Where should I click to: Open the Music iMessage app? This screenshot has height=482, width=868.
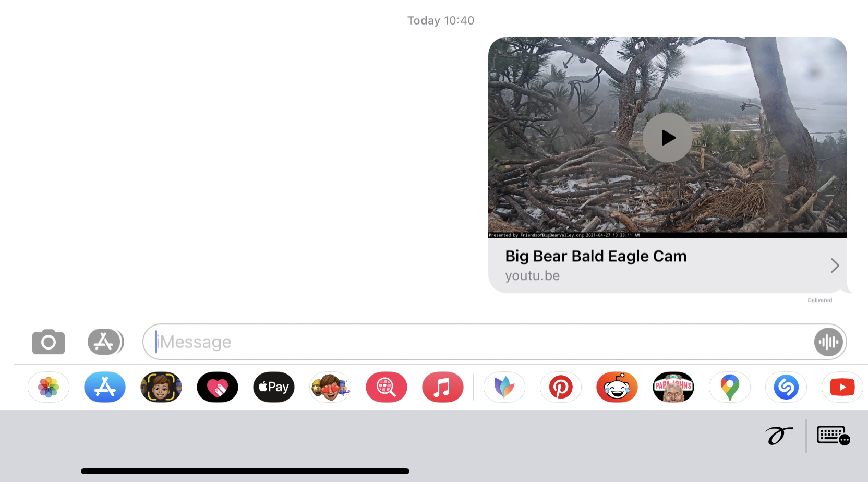(x=443, y=387)
